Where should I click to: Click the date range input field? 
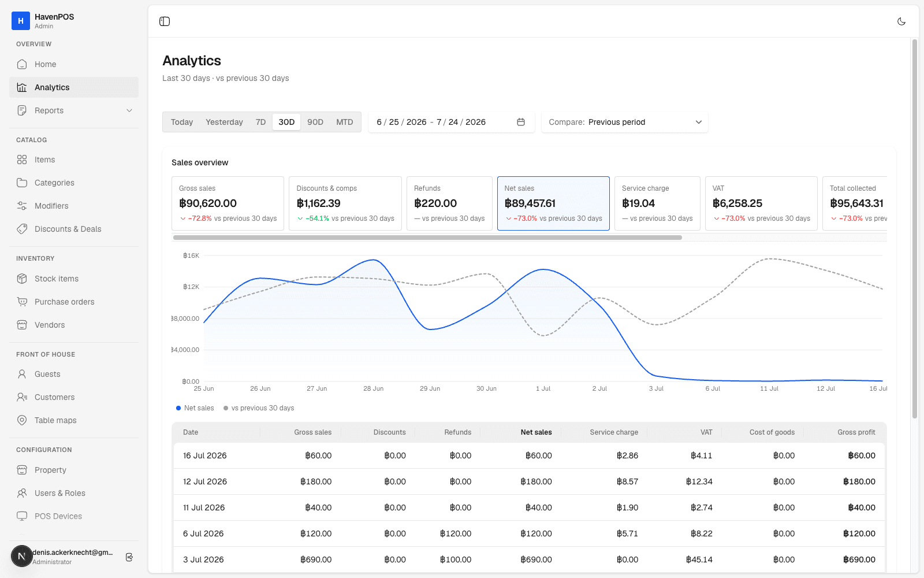coord(452,122)
